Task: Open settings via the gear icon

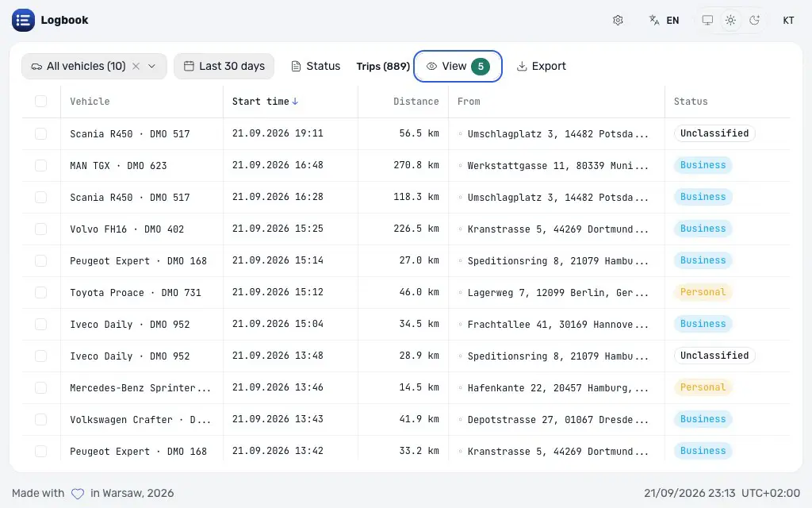Action: click(618, 20)
